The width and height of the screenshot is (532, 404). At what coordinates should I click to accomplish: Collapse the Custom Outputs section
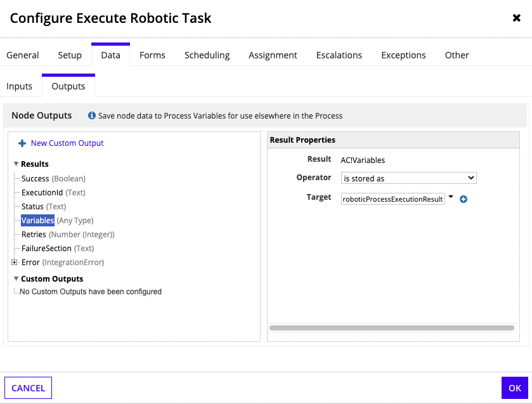point(16,278)
